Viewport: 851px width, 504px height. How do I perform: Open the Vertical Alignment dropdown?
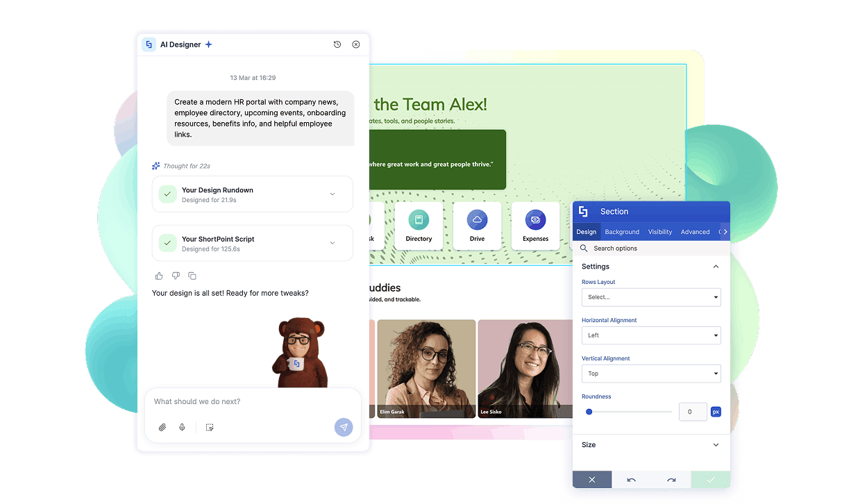pyautogui.click(x=651, y=373)
